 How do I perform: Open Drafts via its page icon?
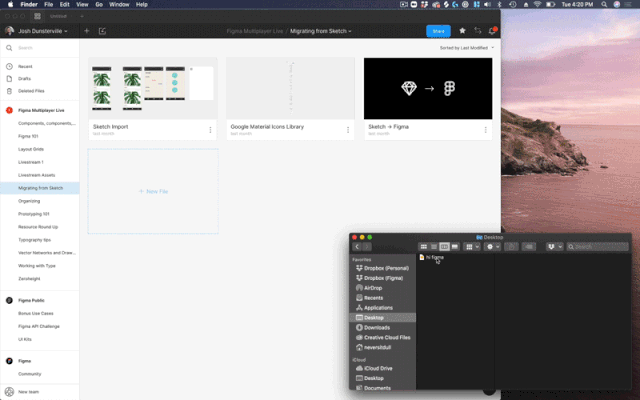pyautogui.click(x=9, y=78)
